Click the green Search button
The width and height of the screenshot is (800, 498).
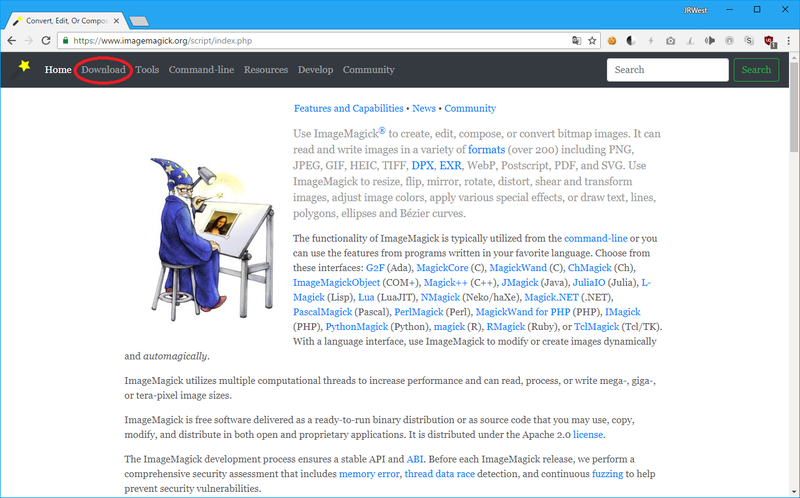pyautogui.click(x=756, y=70)
